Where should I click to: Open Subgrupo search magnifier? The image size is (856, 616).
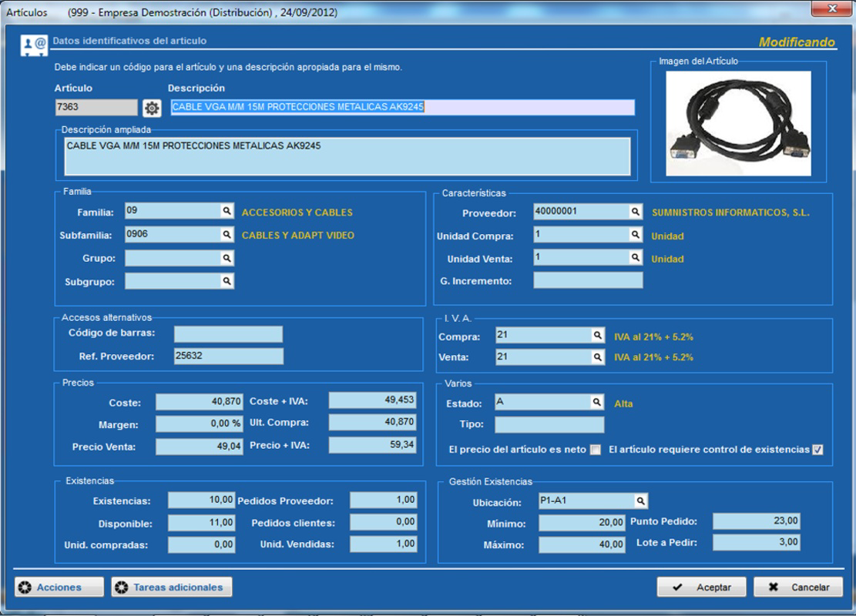pyautogui.click(x=227, y=281)
